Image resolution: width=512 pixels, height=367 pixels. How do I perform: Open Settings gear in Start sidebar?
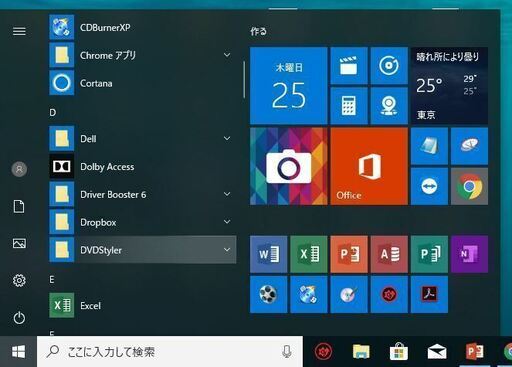tap(19, 281)
